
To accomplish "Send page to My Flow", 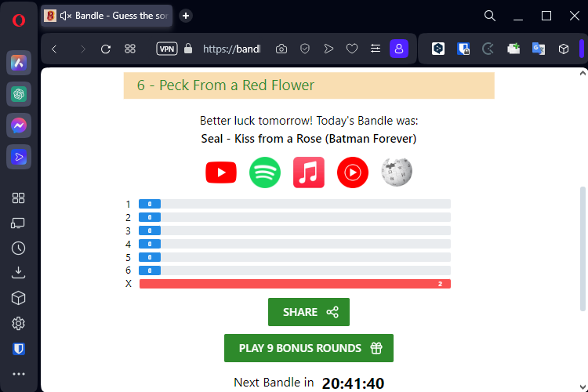I will pos(328,49).
